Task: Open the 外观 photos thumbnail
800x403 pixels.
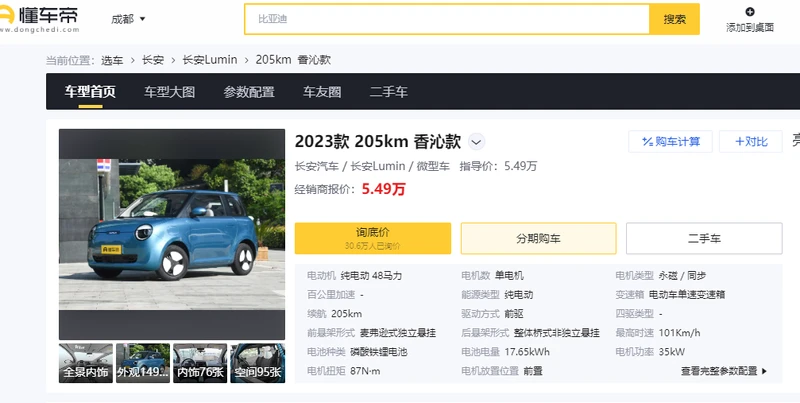Action: coord(143,363)
